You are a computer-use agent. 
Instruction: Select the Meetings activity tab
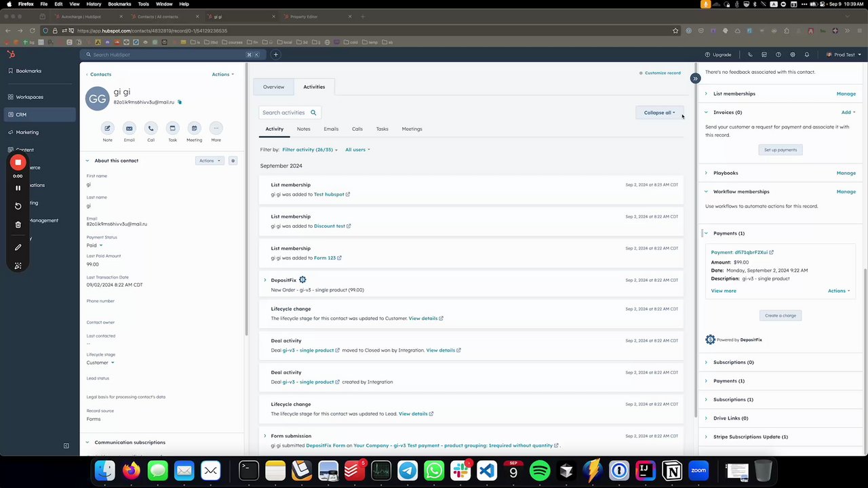[412, 129]
